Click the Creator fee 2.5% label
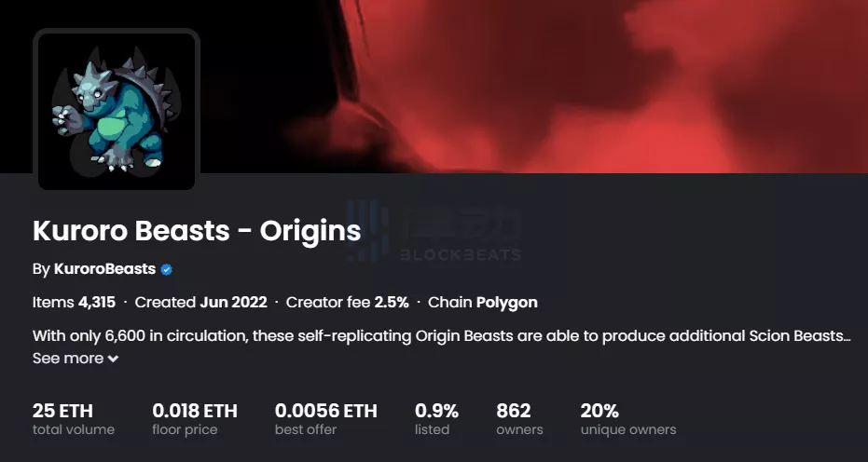This screenshot has width=868, height=462. click(347, 303)
